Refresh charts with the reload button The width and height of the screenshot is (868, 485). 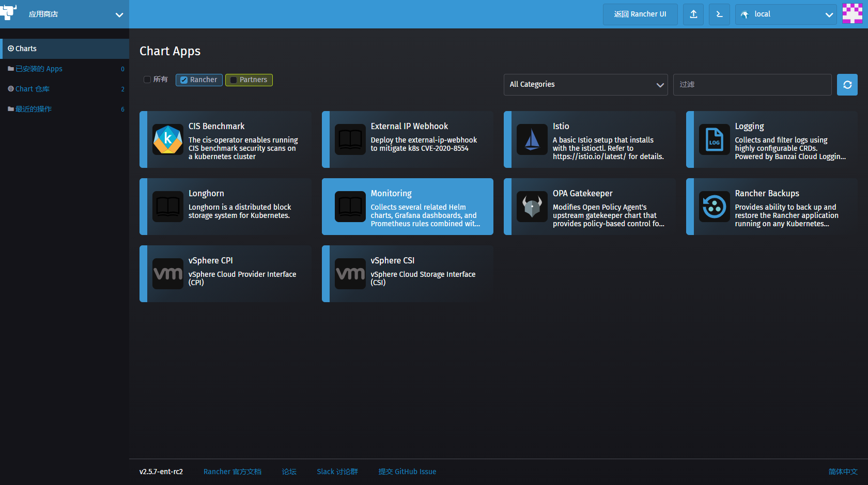click(847, 85)
